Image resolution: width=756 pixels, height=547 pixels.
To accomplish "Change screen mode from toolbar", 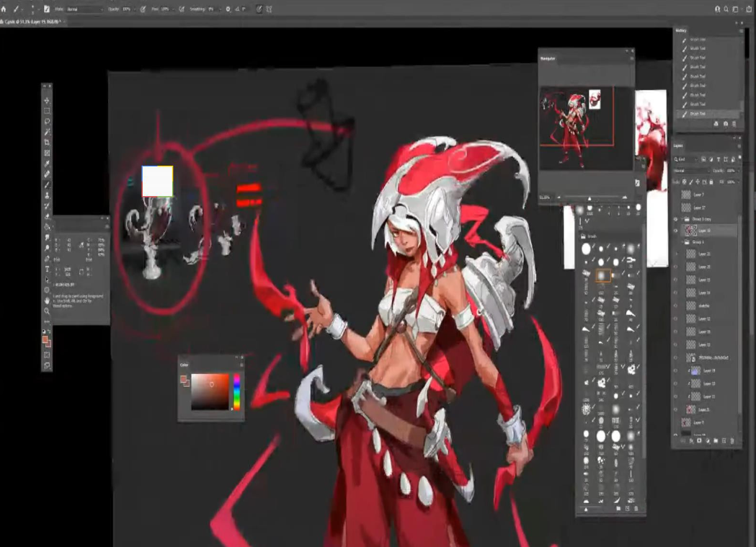I will coord(47,365).
